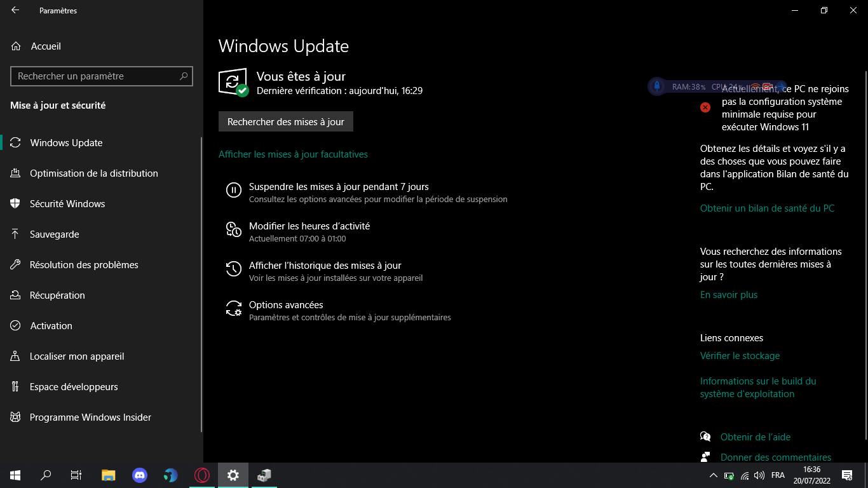The image size is (868, 488).
Task: Open the installer app icon on taskbar
Action: tap(264, 475)
